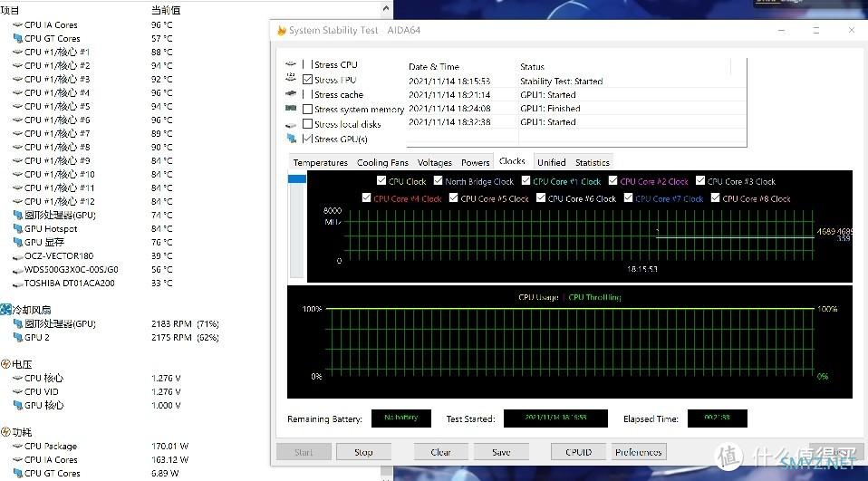Image resolution: width=868 pixels, height=481 pixels.
Task: Click the Test Started time field
Action: point(555,418)
